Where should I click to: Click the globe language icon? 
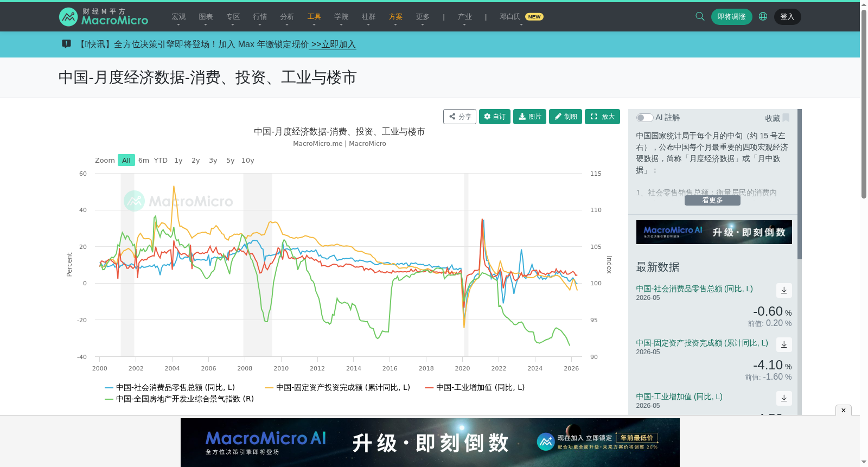point(763,16)
